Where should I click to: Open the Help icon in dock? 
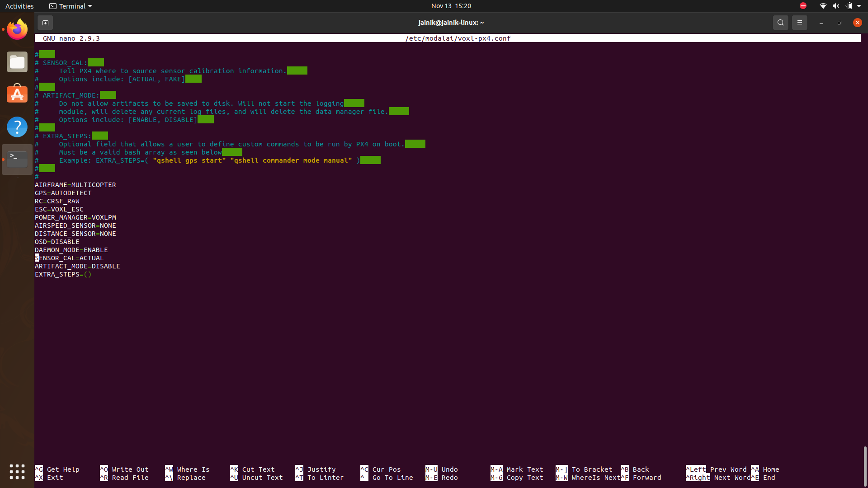pos(17,127)
